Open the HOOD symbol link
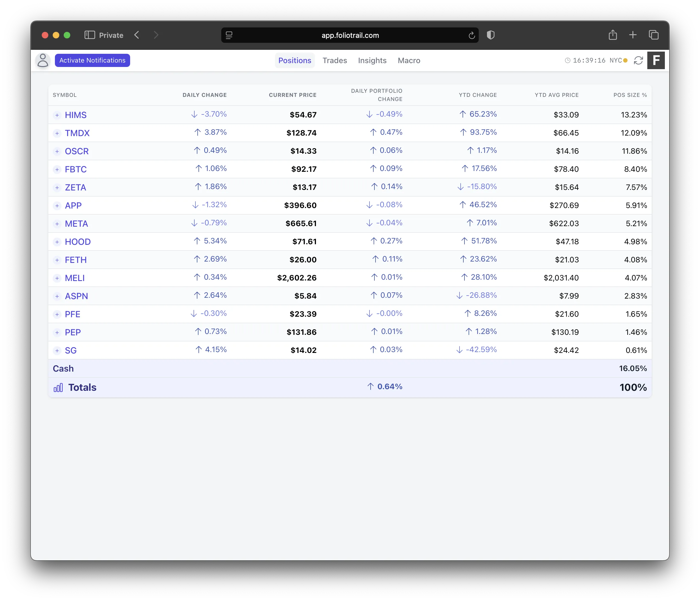700x601 pixels. pos(78,242)
